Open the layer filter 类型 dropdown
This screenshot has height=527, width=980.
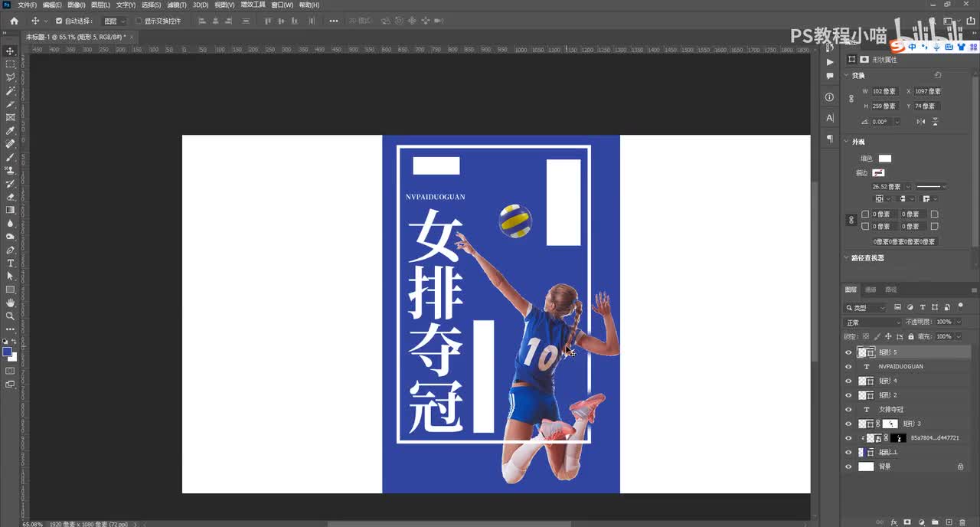click(865, 307)
